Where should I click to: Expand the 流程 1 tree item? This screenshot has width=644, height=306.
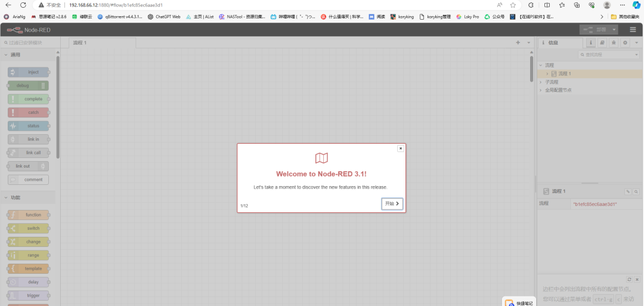pyautogui.click(x=547, y=74)
